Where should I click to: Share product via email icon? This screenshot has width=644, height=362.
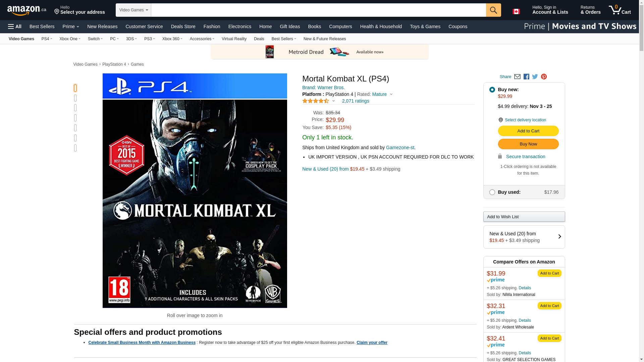[x=517, y=77]
